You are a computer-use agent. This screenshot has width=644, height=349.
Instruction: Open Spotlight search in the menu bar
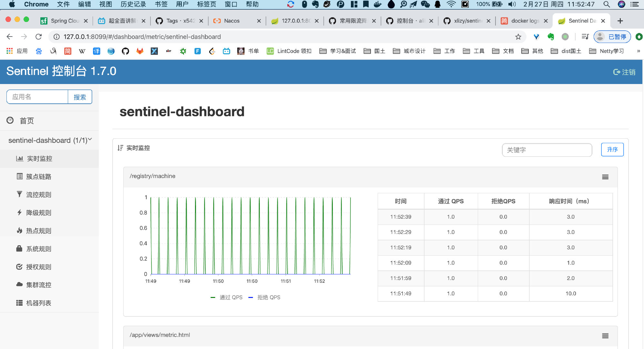click(x=607, y=4)
